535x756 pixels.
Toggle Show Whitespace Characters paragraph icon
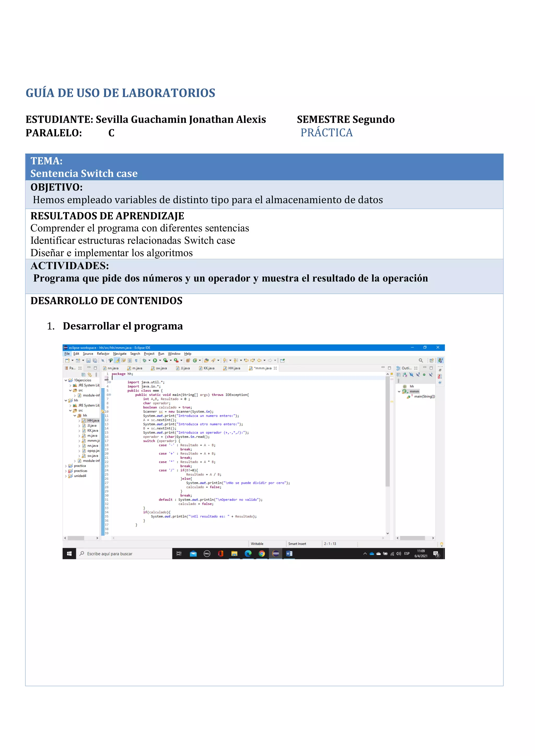pyautogui.click(x=136, y=361)
